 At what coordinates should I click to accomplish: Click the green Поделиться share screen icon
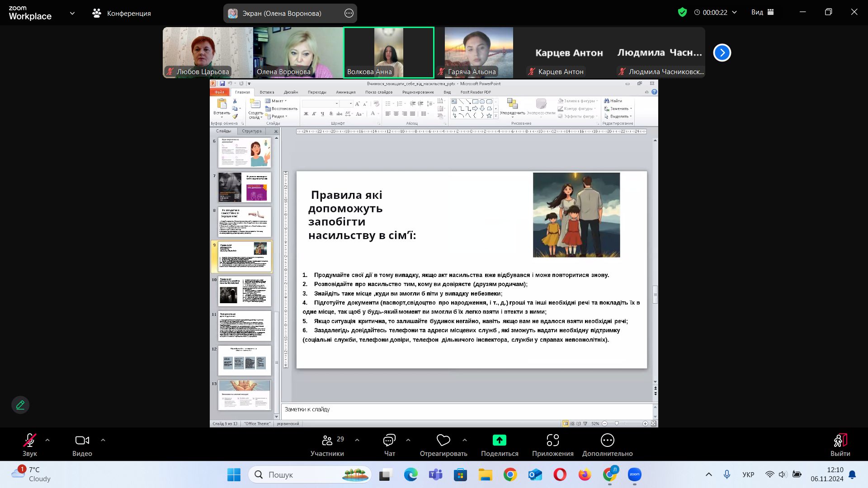click(499, 440)
